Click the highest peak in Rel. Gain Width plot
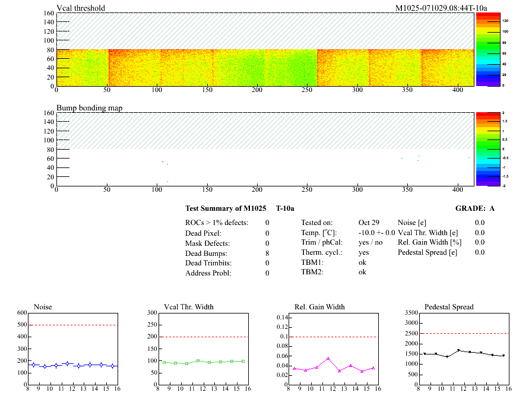This screenshot has height=399, width=532. [328, 358]
